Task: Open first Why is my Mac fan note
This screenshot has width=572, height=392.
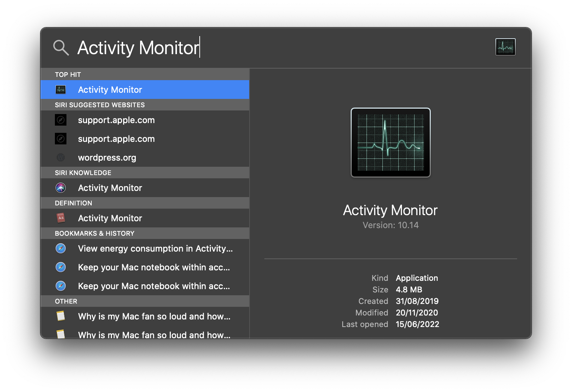Action: 145,316
